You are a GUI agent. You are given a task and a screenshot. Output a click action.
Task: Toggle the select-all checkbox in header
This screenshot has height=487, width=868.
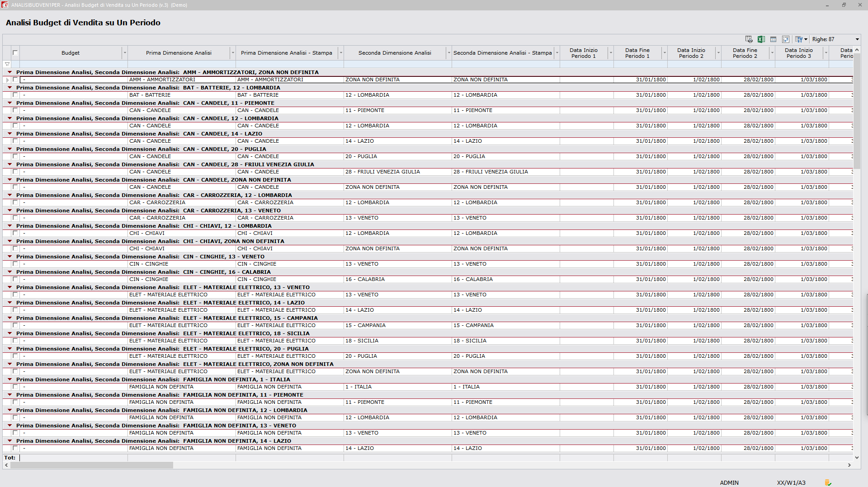pos(15,53)
